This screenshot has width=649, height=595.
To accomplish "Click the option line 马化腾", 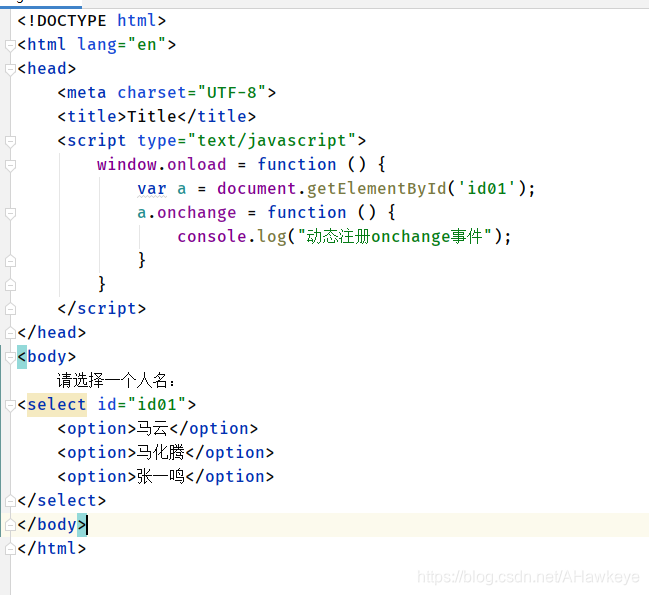I will pos(166,453).
